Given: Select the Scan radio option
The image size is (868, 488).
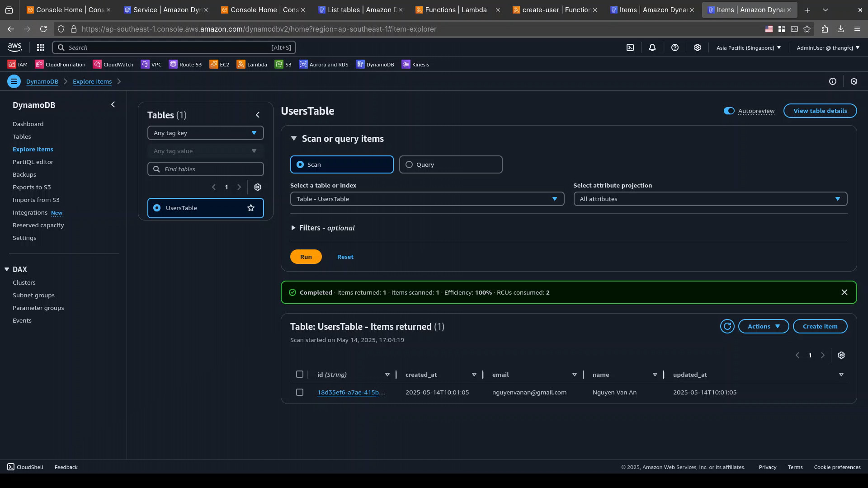Looking at the screenshot, I should (342, 164).
